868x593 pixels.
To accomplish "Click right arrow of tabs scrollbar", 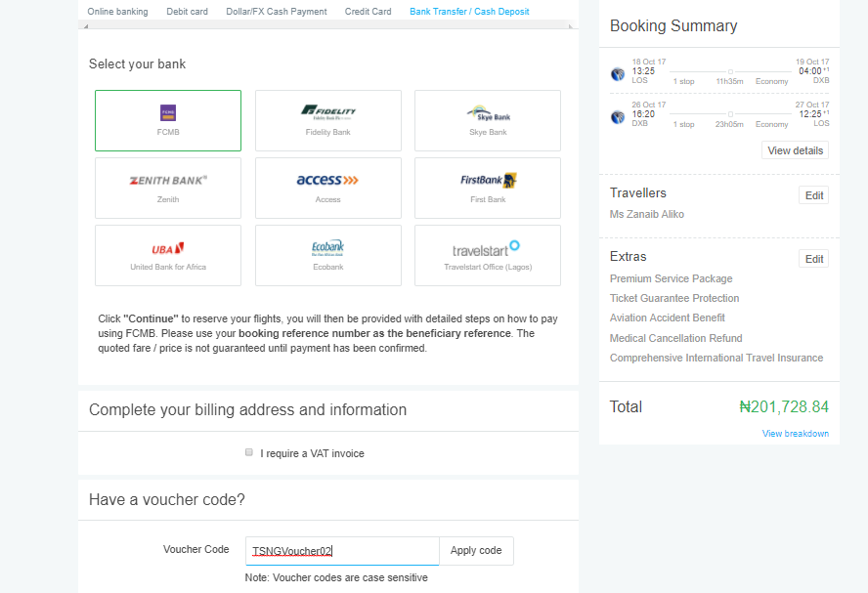I will click(x=570, y=26).
